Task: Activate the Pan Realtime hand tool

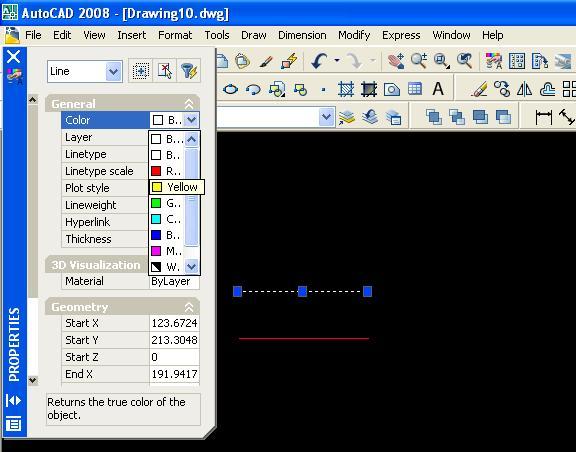Action: click(396, 61)
